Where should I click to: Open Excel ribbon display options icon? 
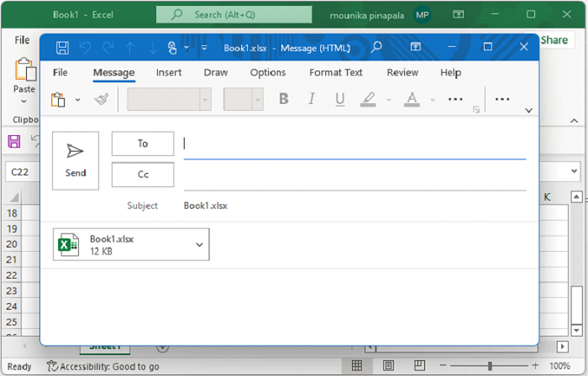pos(459,14)
